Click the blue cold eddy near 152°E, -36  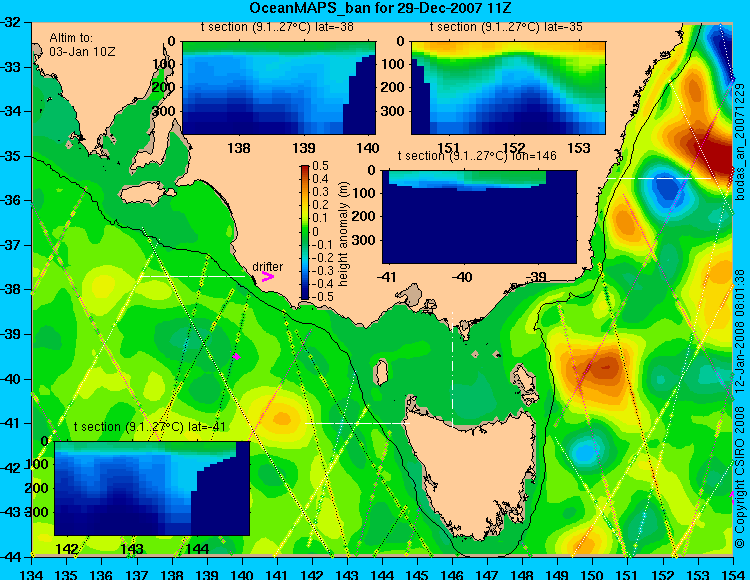coord(668,190)
